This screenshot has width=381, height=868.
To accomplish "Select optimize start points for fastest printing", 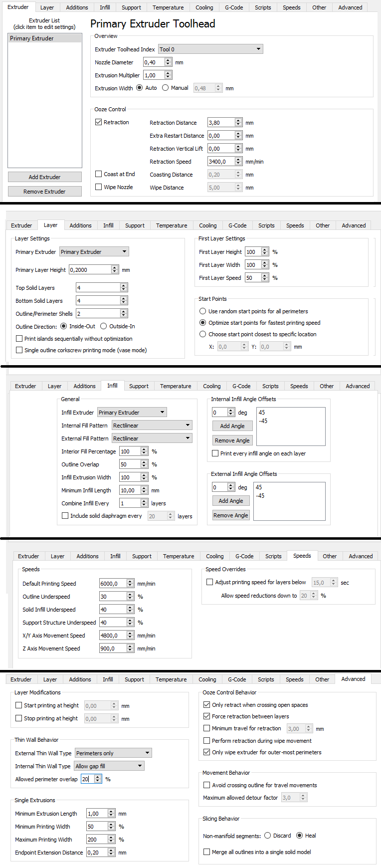I will point(203,323).
